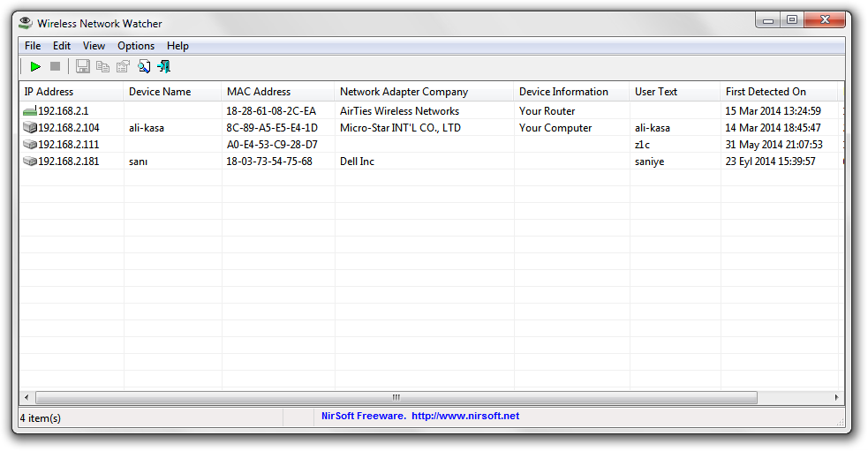Open the nirsoft.net link in status bar
868x451 pixels.
tap(464, 416)
